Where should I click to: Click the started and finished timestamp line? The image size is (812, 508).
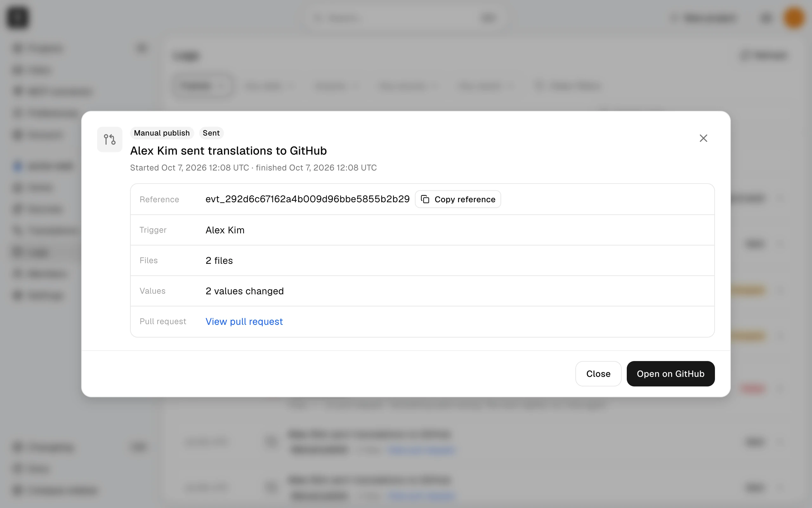pyautogui.click(x=253, y=168)
